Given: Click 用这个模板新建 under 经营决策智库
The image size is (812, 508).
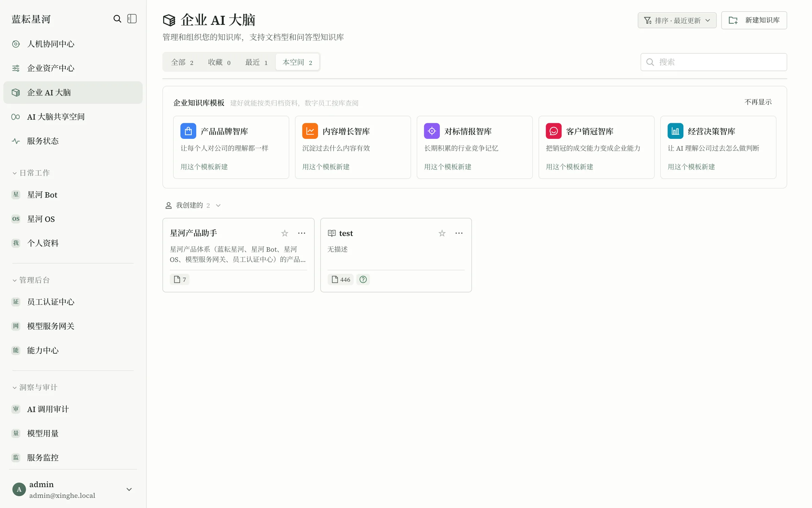Looking at the screenshot, I should tap(691, 167).
